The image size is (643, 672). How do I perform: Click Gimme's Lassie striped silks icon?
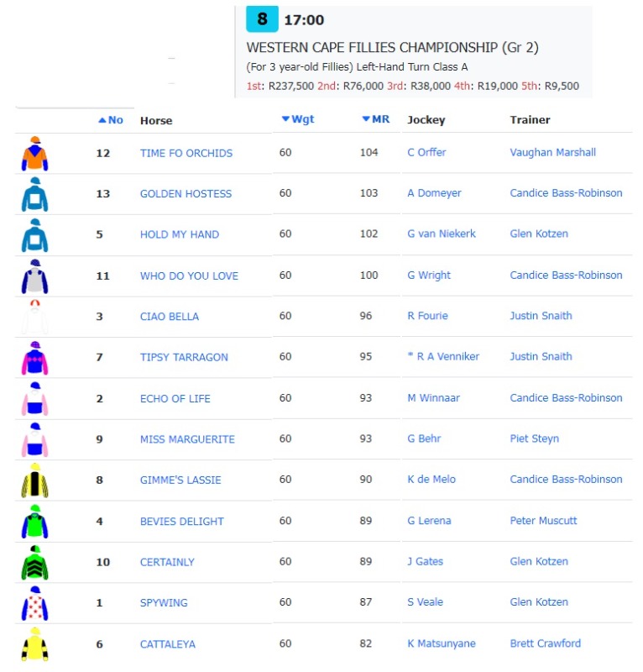tap(34, 480)
